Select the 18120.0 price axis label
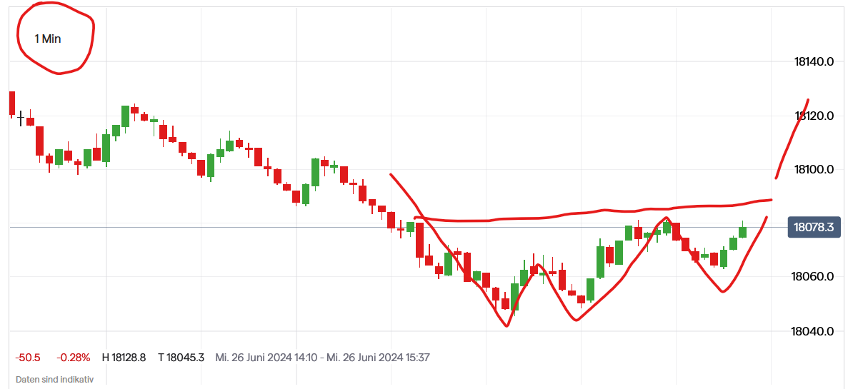 [814, 116]
